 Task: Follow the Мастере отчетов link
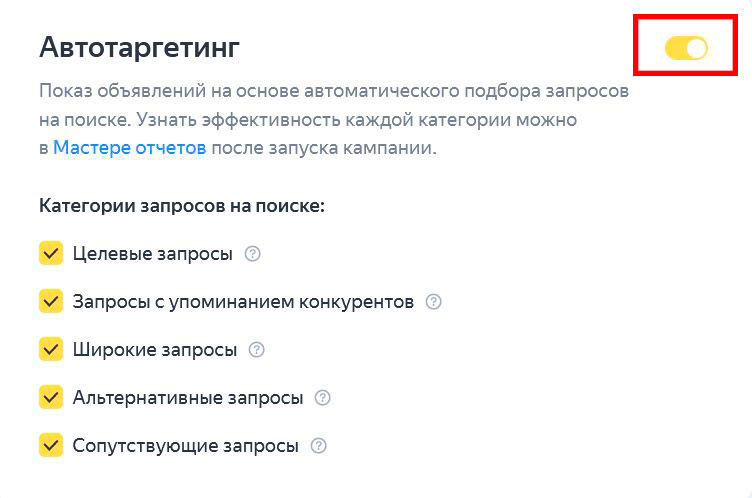[x=129, y=148]
